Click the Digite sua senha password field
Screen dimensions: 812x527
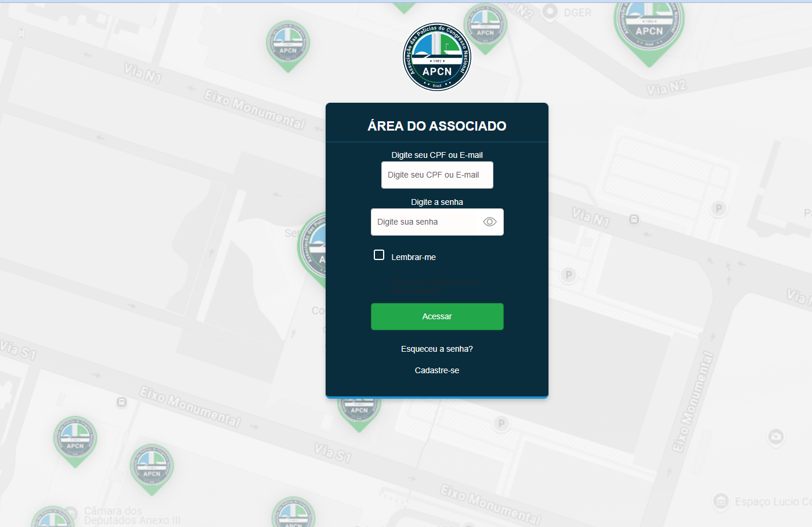pos(424,222)
